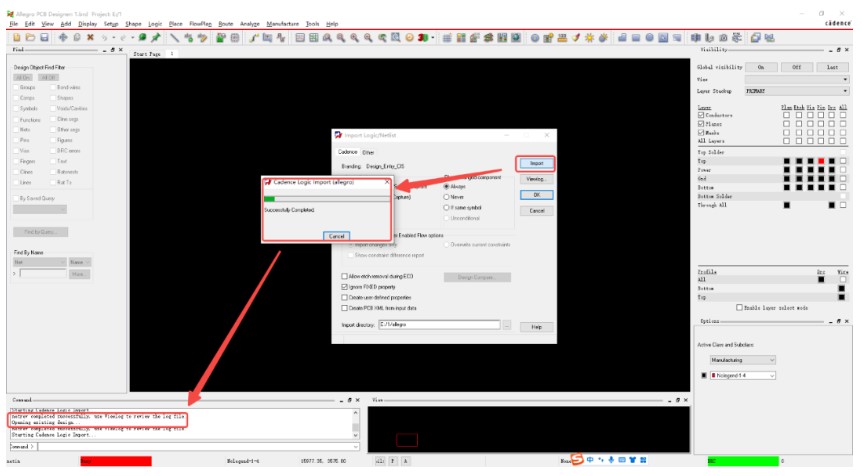Toggle Ignore FIXED property checkbox
Image resolution: width=862 pixels, height=476 pixels.
pos(345,287)
